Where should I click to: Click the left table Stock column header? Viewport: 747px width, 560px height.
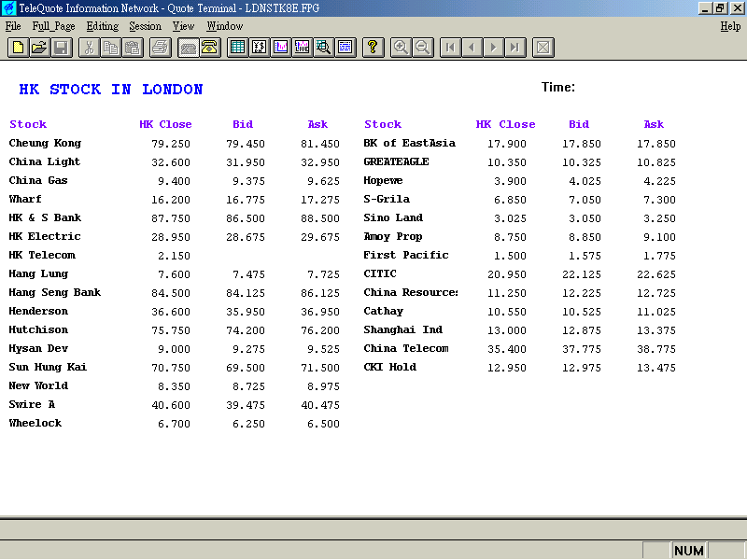pos(28,124)
